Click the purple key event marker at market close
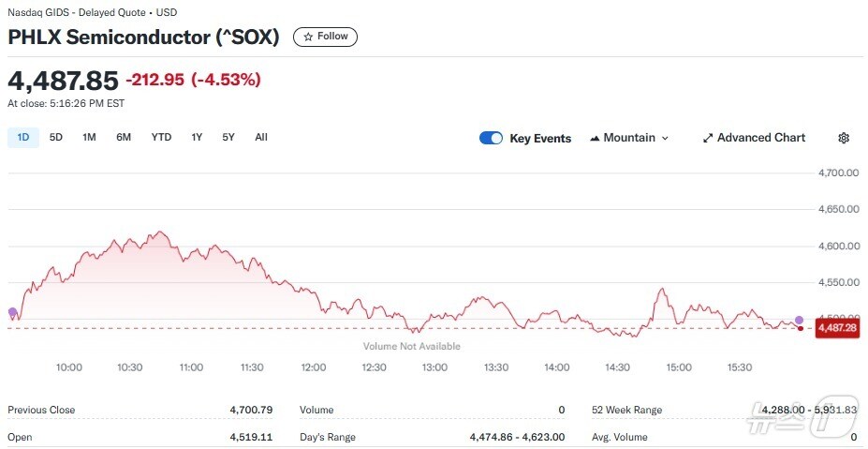 pyautogui.click(x=799, y=321)
